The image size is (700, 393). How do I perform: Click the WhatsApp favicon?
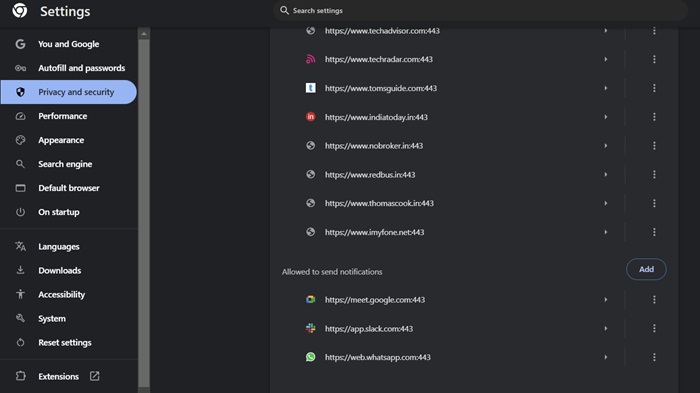[x=310, y=357]
